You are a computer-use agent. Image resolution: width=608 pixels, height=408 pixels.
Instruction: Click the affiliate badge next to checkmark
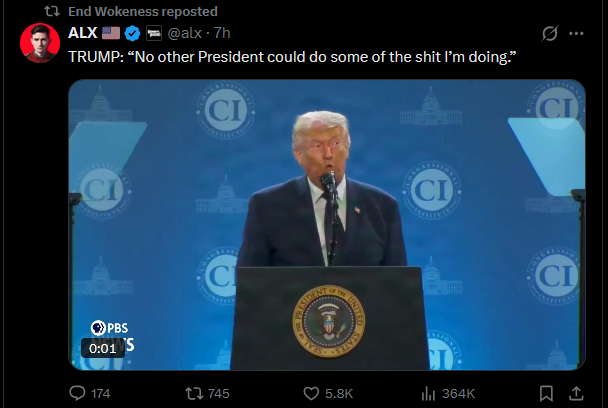tap(154, 33)
